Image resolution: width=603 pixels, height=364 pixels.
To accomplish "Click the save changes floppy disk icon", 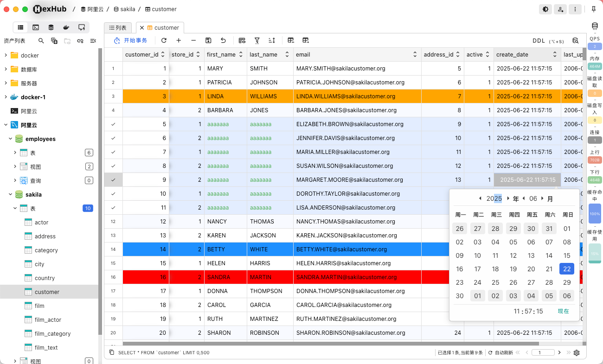I will 208,41.
